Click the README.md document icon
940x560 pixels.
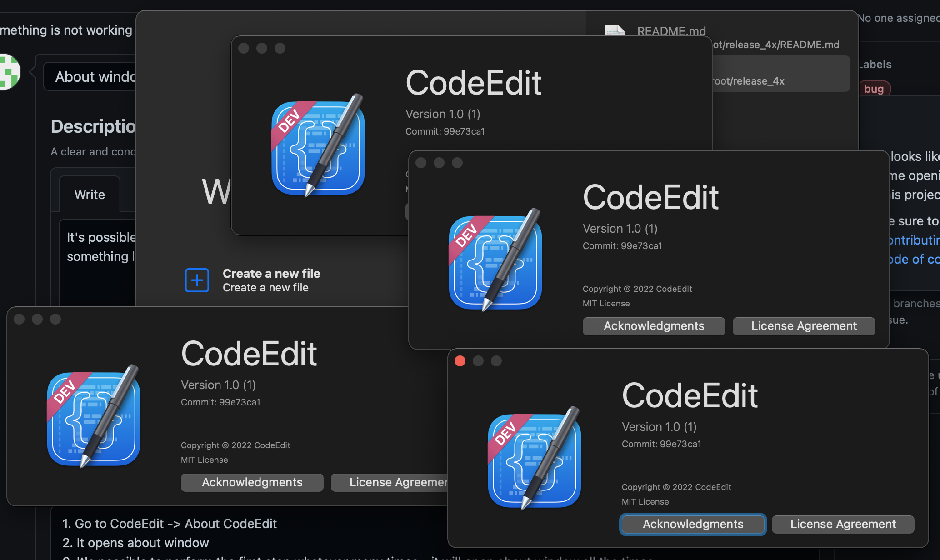point(615,30)
